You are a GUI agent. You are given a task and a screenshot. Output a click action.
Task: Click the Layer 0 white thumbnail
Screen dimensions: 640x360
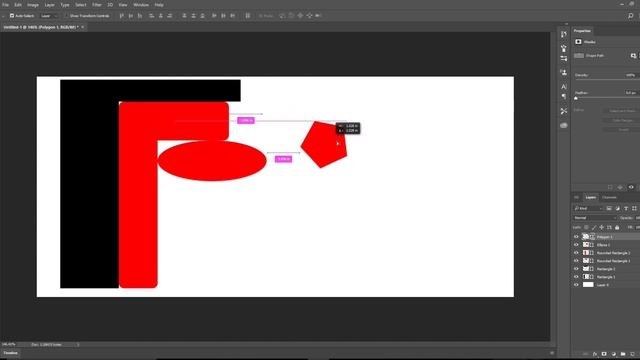(588, 285)
